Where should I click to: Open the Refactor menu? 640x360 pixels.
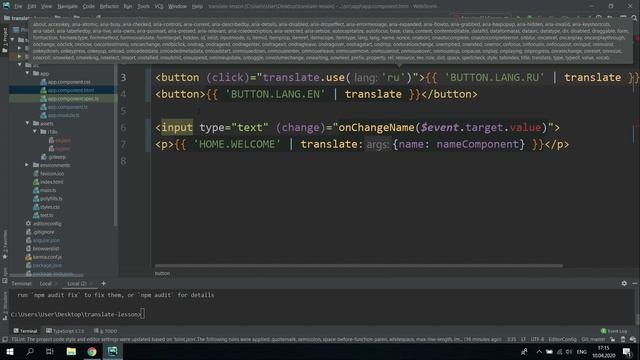[109, 7]
